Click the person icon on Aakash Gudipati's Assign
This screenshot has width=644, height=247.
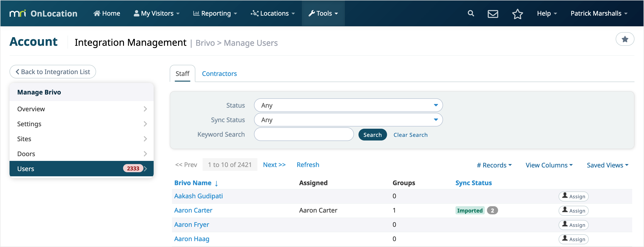point(565,196)
